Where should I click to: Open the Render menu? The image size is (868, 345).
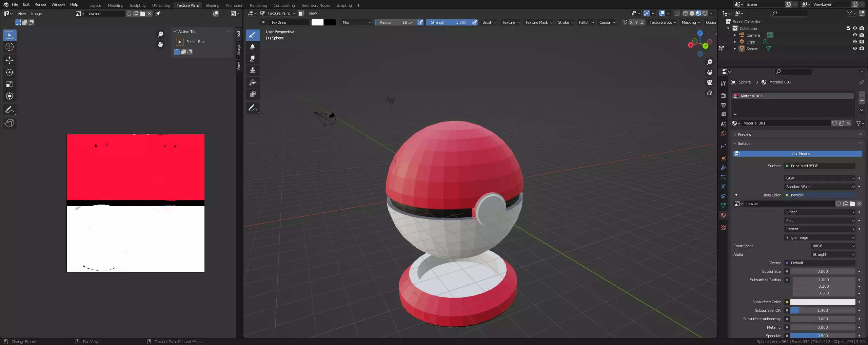(x=40, y=4)
